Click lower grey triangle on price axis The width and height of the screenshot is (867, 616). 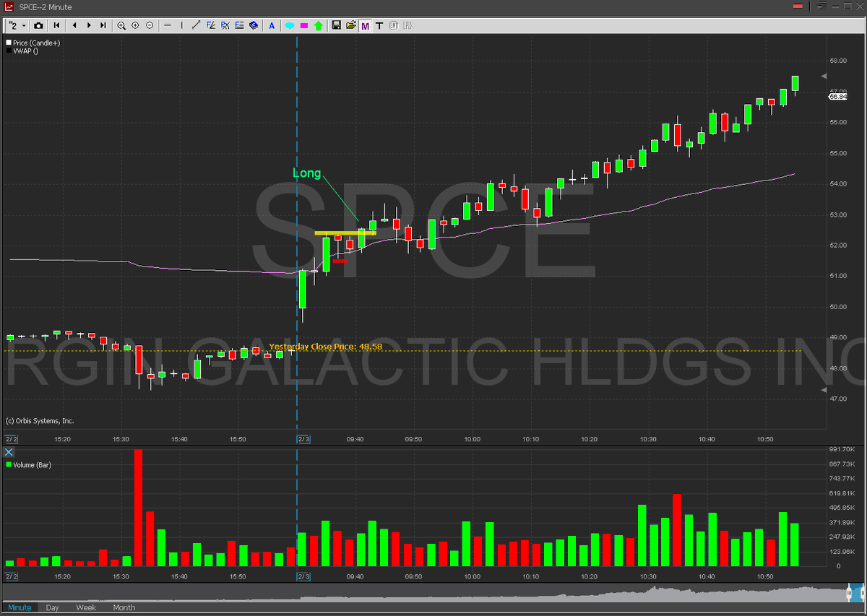[823, 390]
